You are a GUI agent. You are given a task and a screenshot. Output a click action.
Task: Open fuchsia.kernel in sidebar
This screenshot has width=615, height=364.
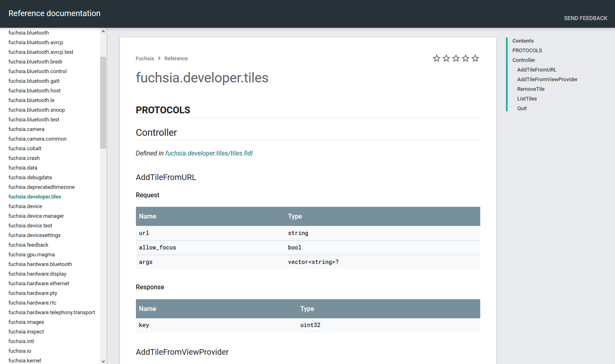(x=25, y=360)
